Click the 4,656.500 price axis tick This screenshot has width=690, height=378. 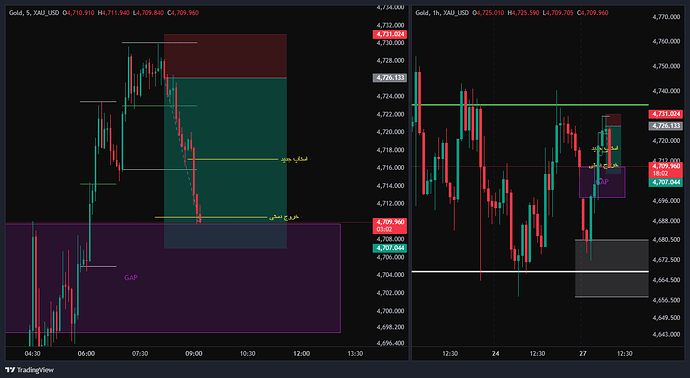tap(667, 300)
